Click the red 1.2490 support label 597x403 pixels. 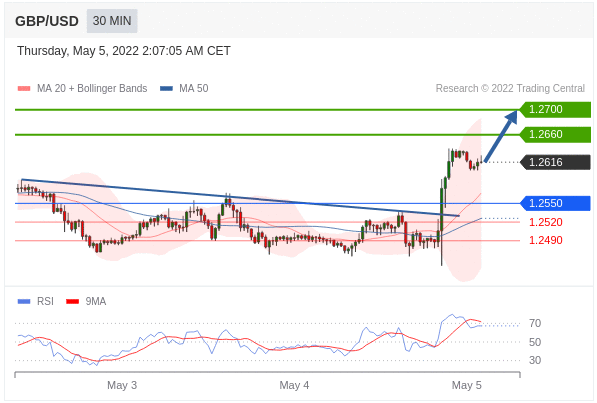(x=546, y=240)
